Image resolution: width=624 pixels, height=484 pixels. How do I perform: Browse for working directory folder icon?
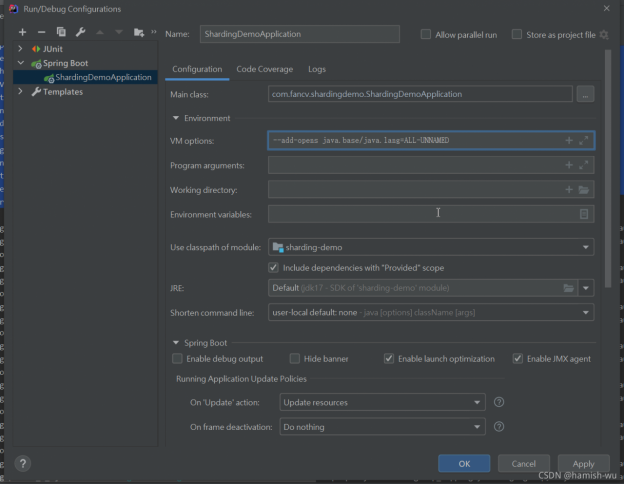point(584,190)
